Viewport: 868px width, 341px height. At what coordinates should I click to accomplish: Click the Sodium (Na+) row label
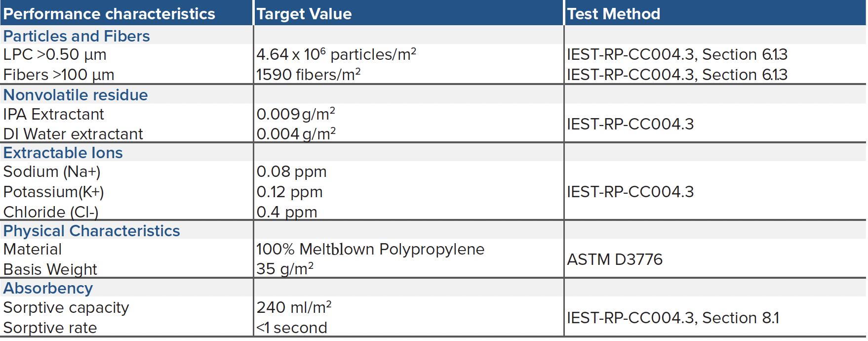[x=52, y=171]
